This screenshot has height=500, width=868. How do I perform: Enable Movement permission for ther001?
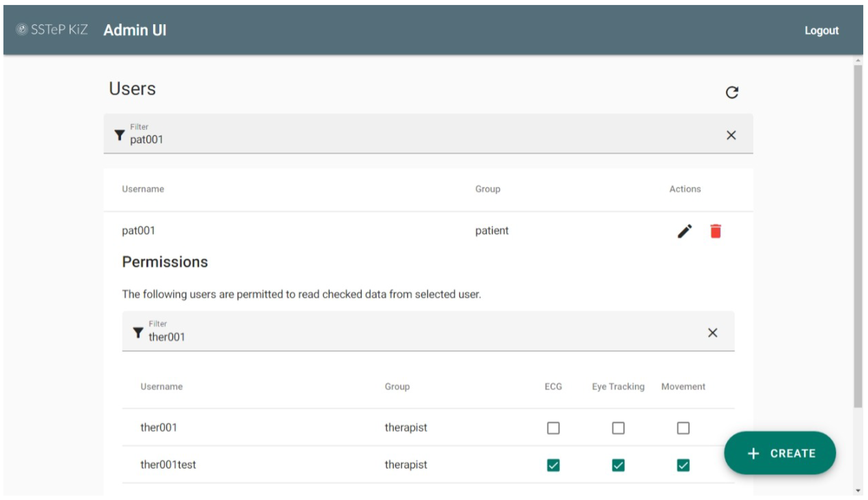point(683,428)
